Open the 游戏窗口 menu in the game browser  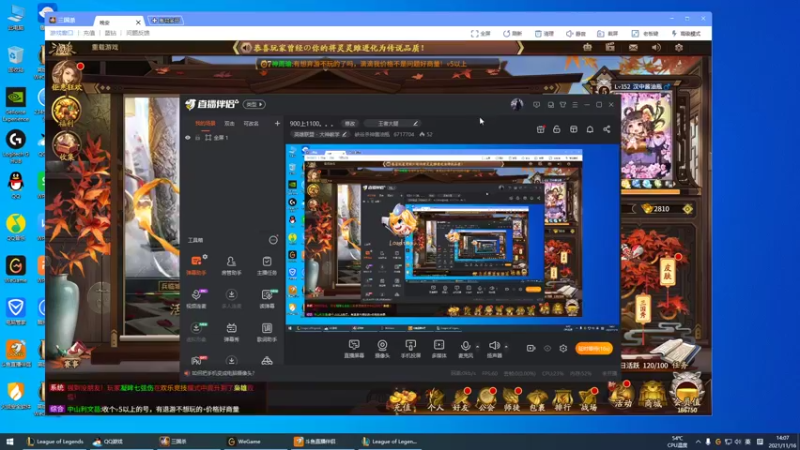(x=62, y=33)
